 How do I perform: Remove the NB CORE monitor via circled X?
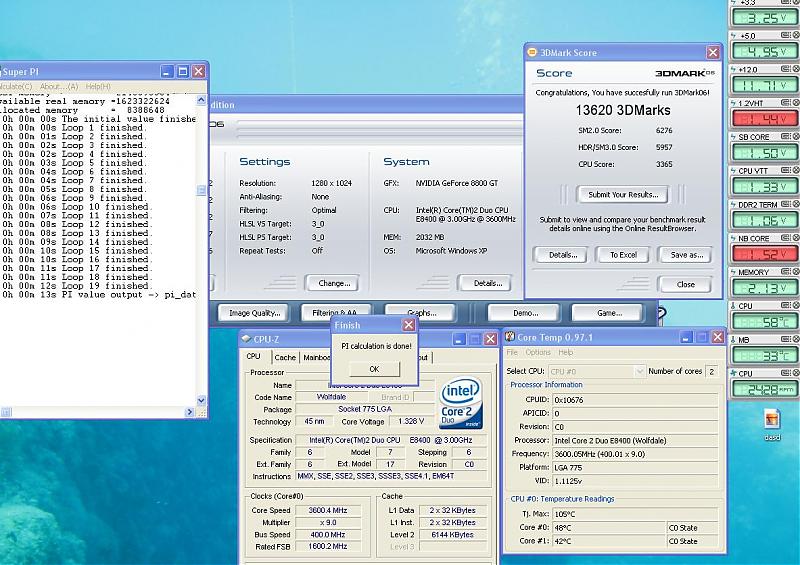click(x=796, y=238)
